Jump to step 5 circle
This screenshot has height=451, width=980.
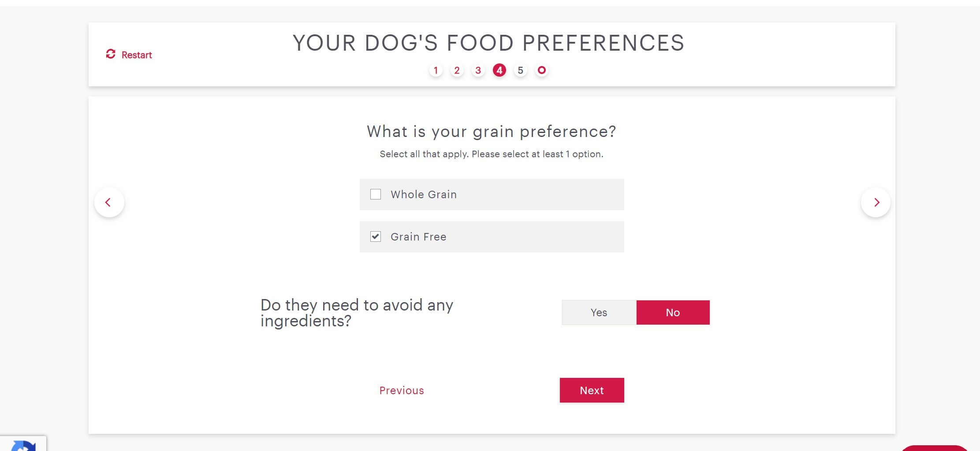coord(520,70)
